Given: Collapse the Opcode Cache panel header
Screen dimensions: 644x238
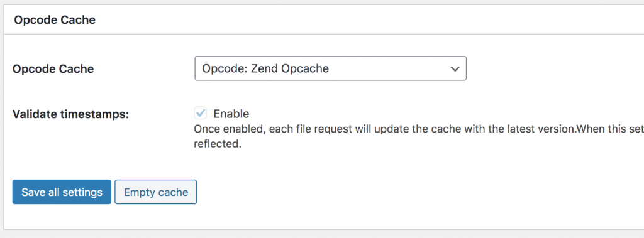Looking at the screenshot, I should pyautogui.click(x=55, y=19).
